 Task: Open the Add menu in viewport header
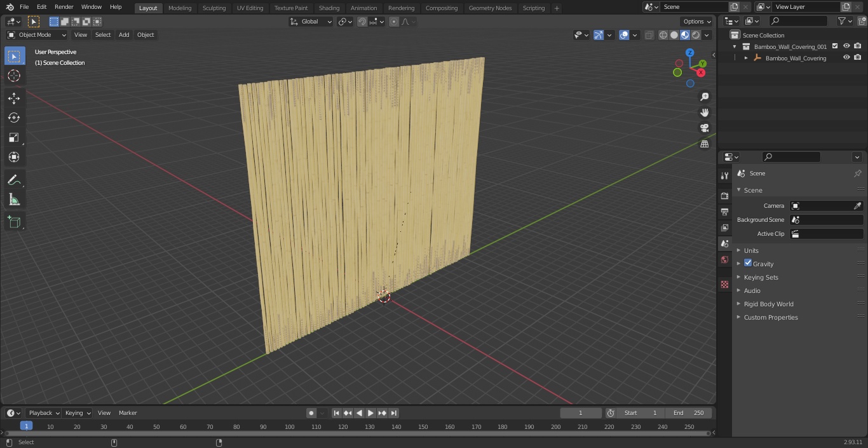124,35
